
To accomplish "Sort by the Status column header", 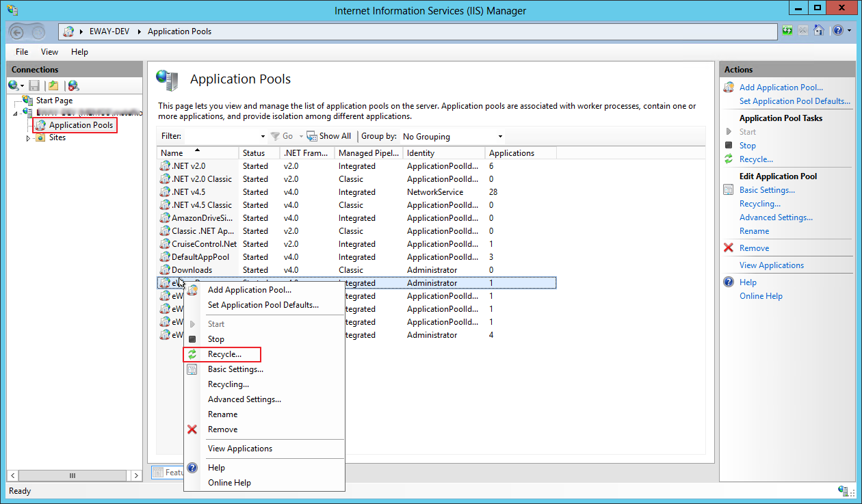I will click(x=259, y=153).
